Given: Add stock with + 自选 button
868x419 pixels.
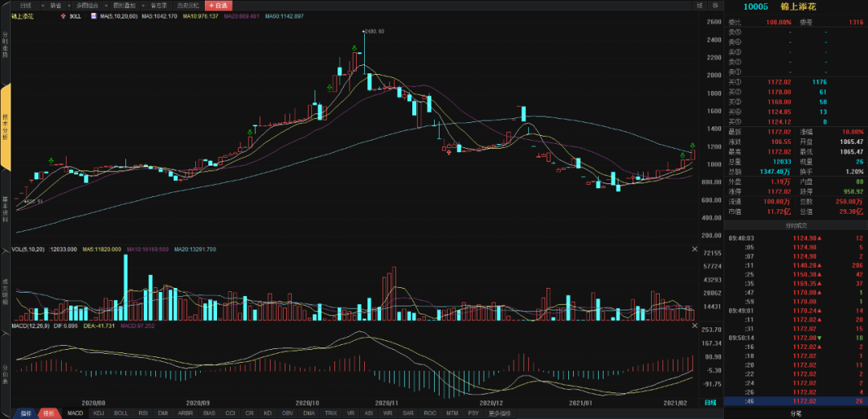Looking at the screenshot, I should click(219, 6).
